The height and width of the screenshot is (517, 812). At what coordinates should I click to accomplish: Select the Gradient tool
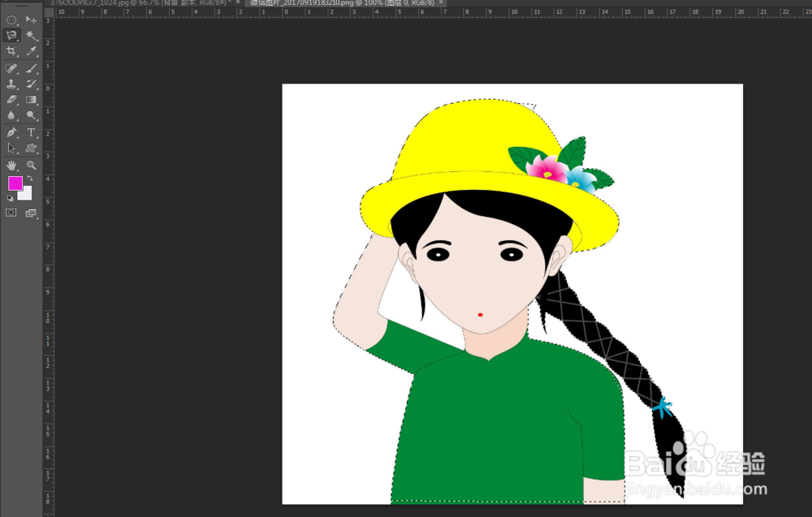pos(31,99)
